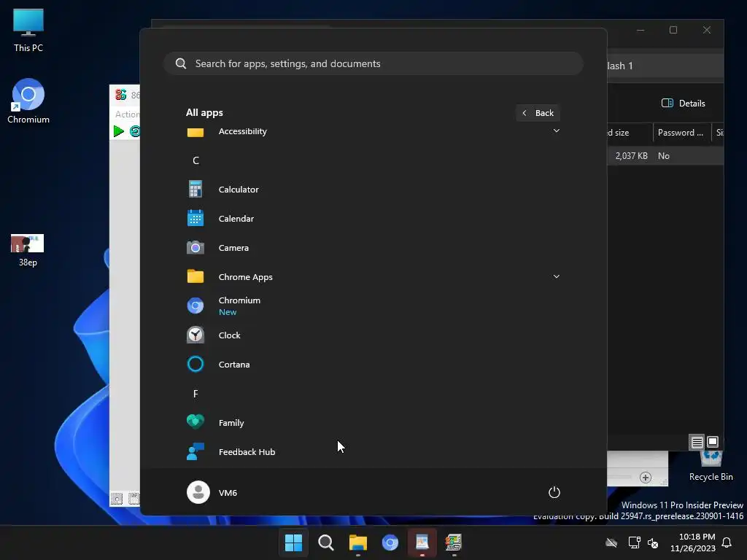Open the 38ep desktop image file
Image resolution: width=747 pixels, height=560 pixels.
28,251
